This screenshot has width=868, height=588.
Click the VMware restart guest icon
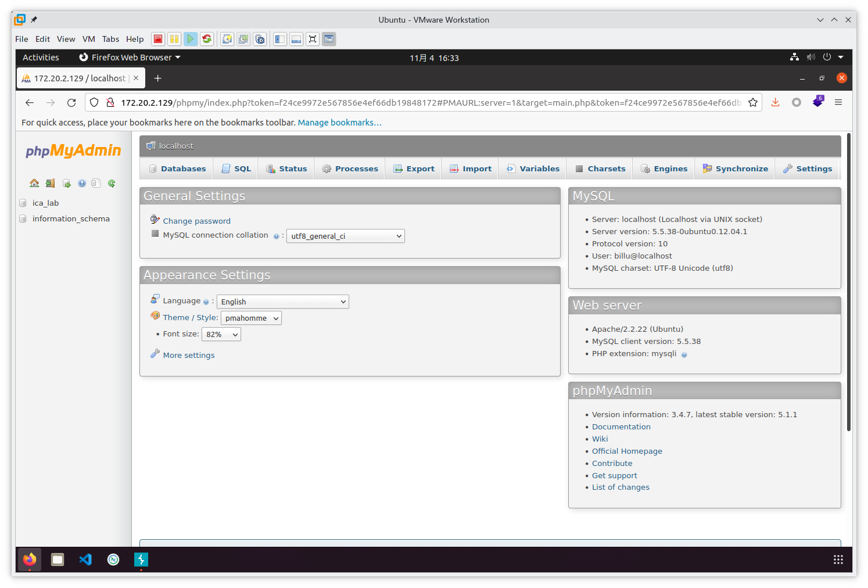pyautogui.click(x=207, y=39)
